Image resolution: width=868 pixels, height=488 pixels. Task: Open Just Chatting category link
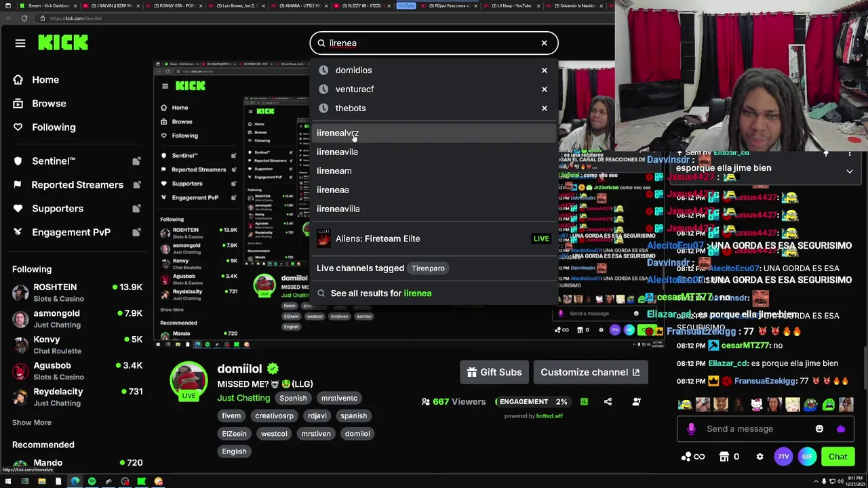coord(243,398)
